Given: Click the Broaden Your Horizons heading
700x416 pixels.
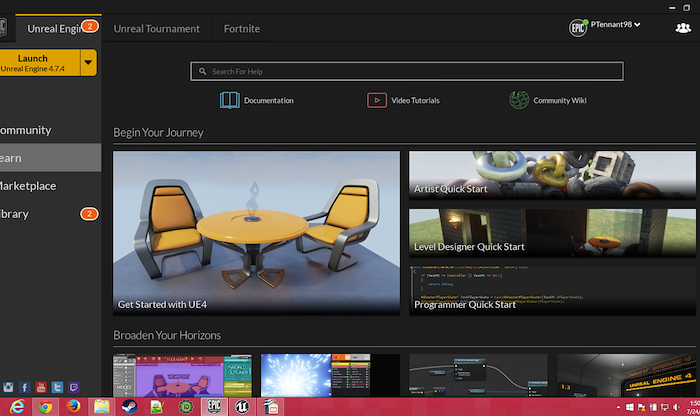Looking at the screenshot, I should [167, 335].
